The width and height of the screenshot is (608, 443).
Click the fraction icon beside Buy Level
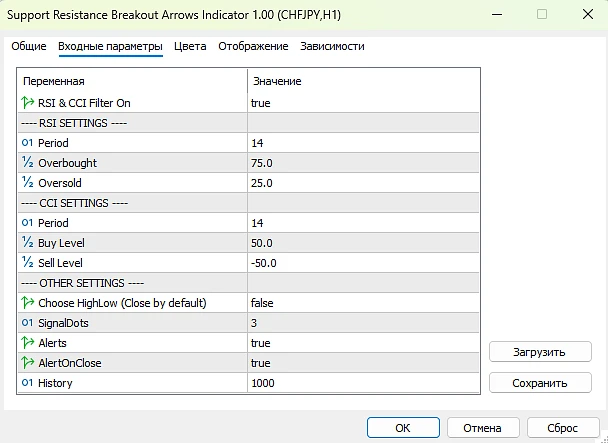[27, 243]
